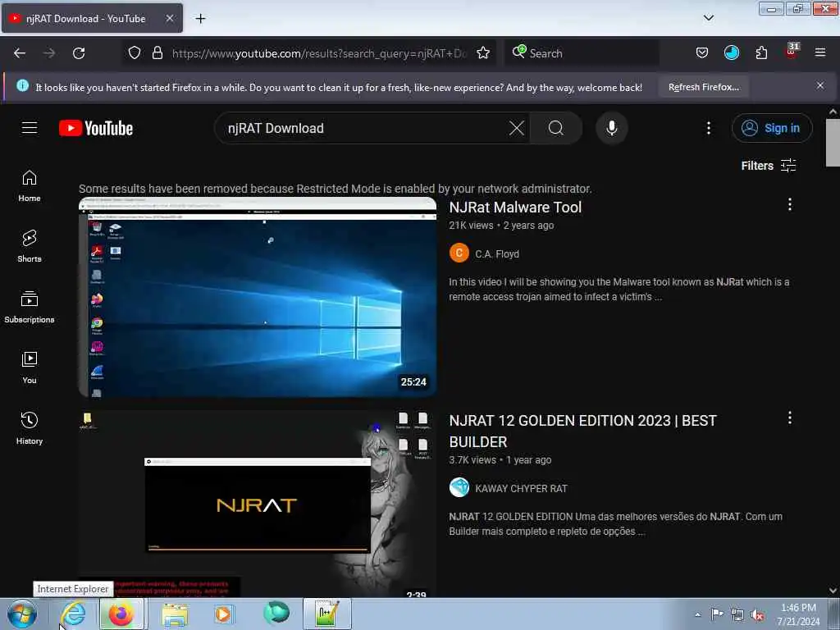Click the Firefox Search box

(582, 53)
